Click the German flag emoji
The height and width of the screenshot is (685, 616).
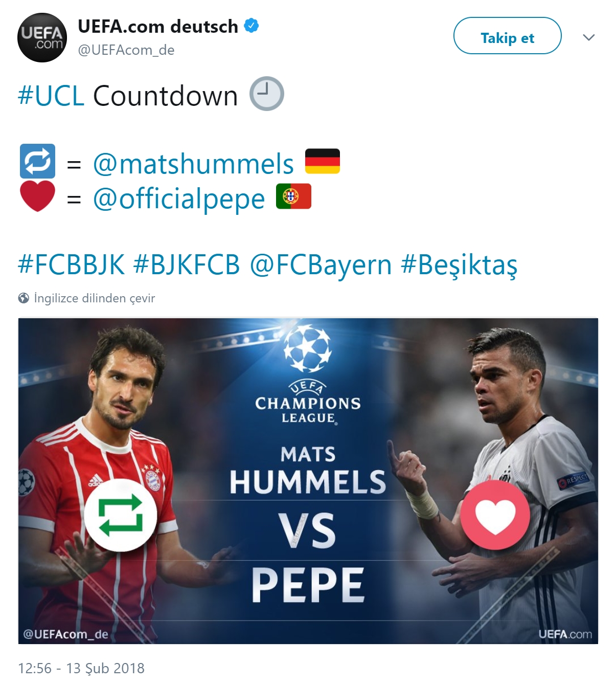[x=323, y=161]
